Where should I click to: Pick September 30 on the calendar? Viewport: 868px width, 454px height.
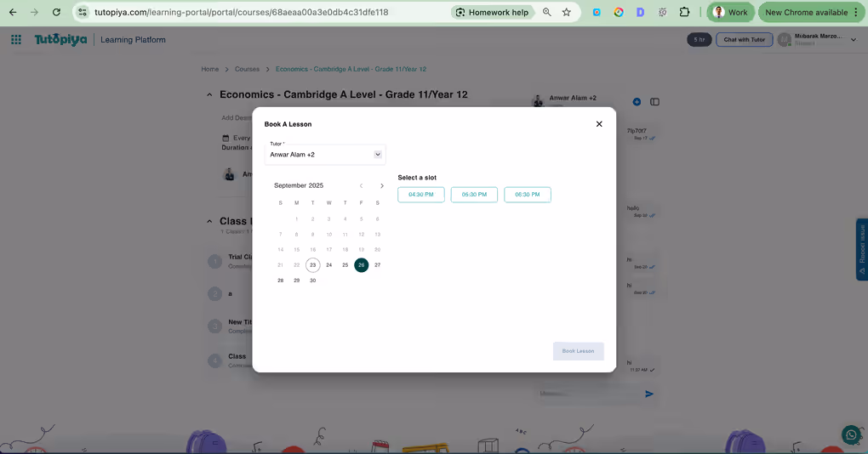tap(313, 281)
